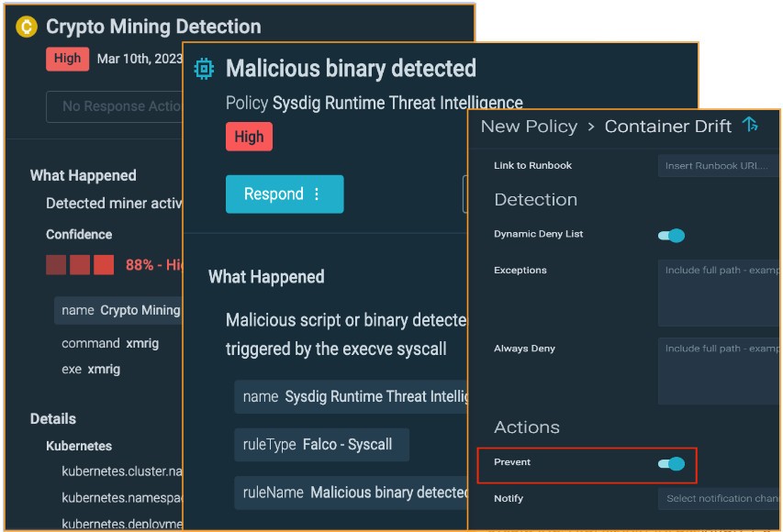Toggle the Dynamic Deny List switch
The image size is (783, 532).
pos(671,235)
